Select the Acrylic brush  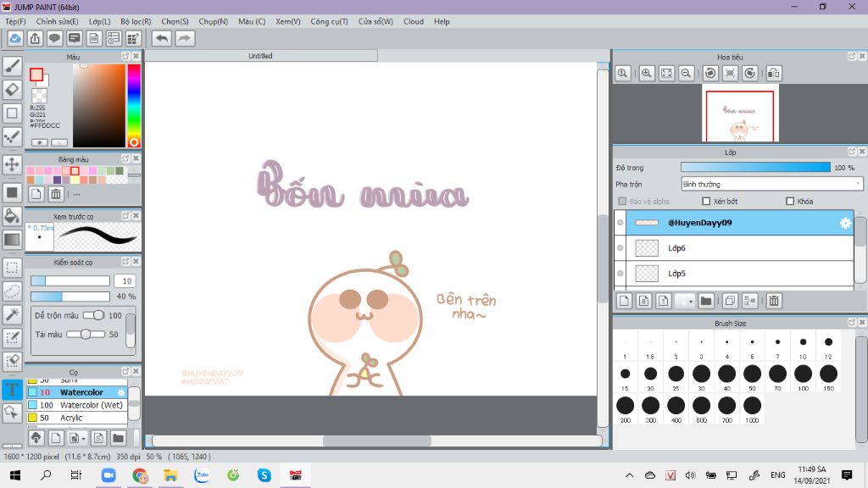(x=77, y=418)
